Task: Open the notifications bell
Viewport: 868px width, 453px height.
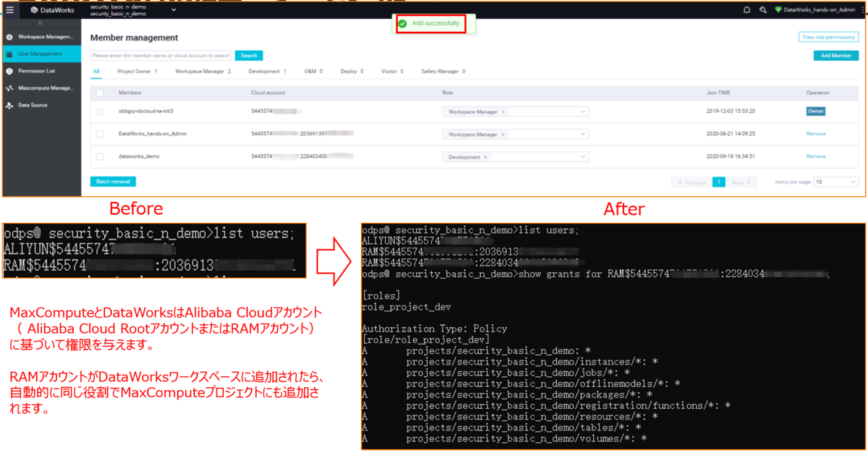Action: click(x=746, y=10)
